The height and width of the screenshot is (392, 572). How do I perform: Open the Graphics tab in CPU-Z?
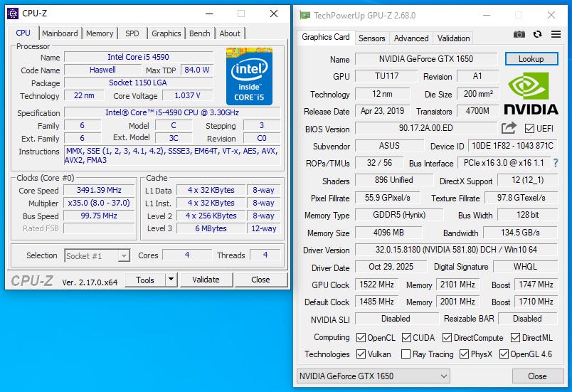(x=166, y=33)
